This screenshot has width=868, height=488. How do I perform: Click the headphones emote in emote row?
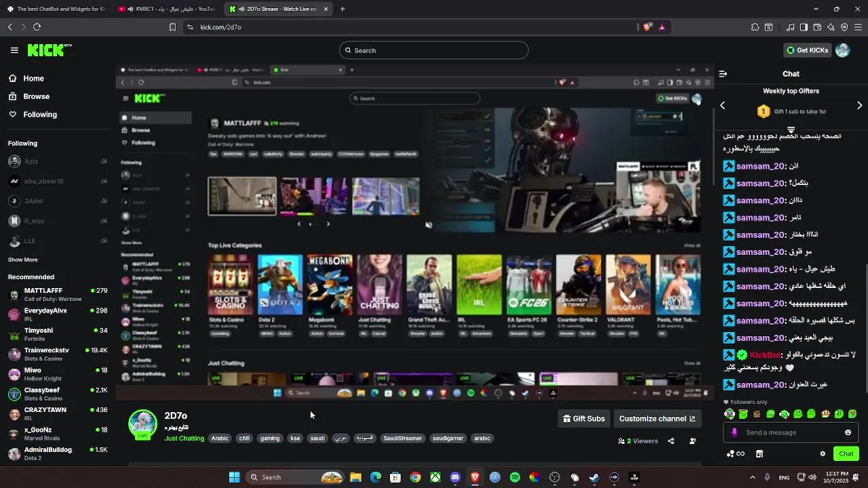pos(730,414)
